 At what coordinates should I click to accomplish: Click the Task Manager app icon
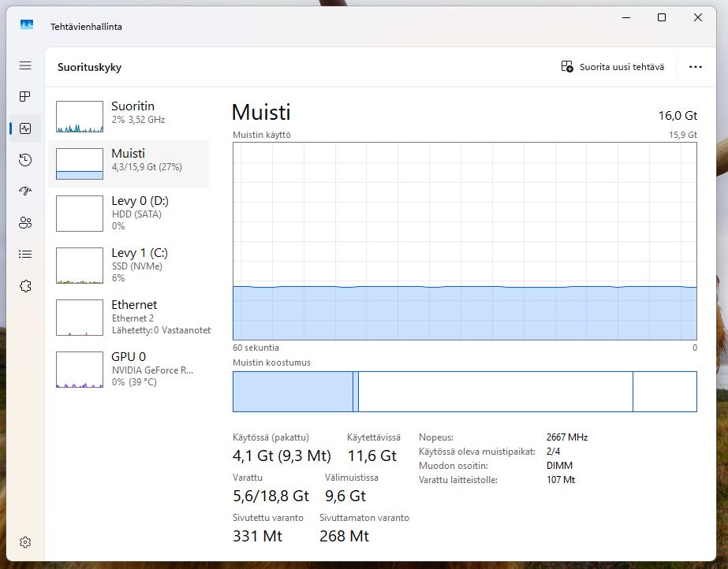(x=27, y=24)
